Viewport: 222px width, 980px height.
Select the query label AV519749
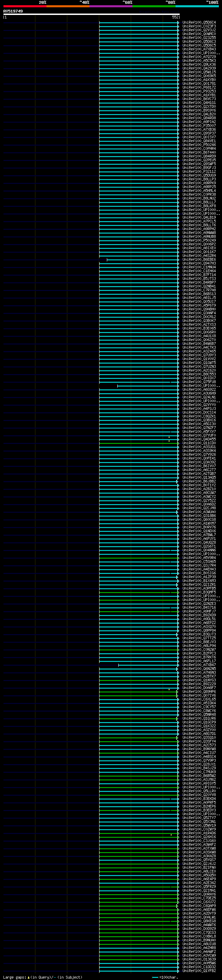point(13,11)
